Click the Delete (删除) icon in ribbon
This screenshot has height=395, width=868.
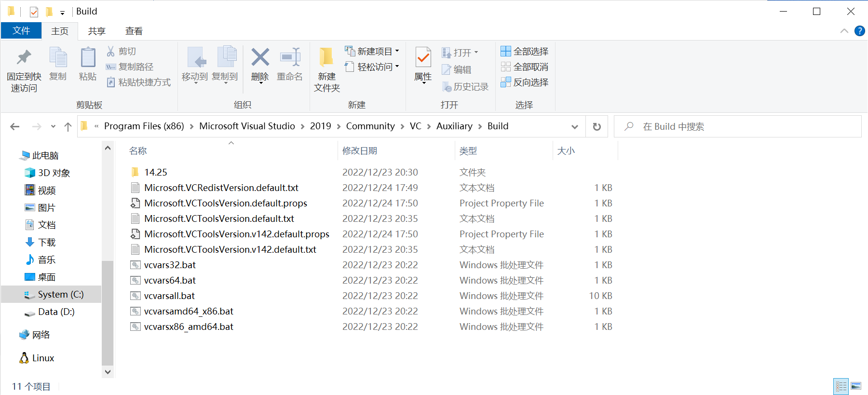tap(260, 58)
